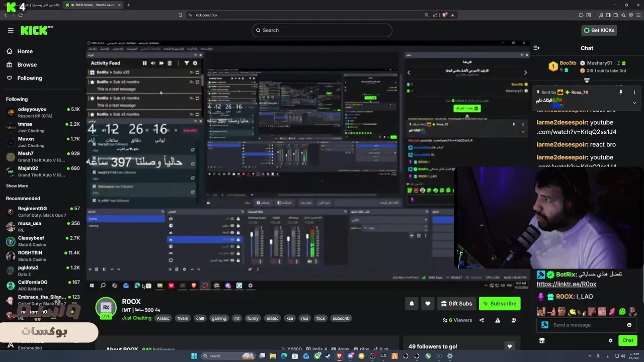Image resolution: width=644 pixels, height=362 pixels.
Task: Go to Home in the sidebar
Action: coord(24,51)
